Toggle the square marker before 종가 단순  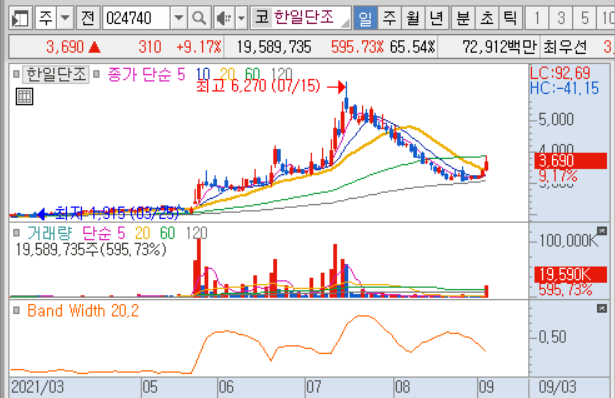96,74
